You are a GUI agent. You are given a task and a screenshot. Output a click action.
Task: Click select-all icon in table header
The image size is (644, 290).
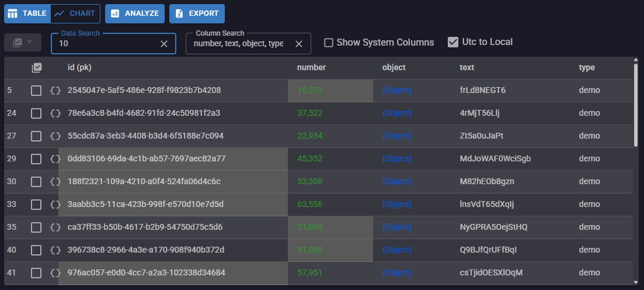point(37,68)
